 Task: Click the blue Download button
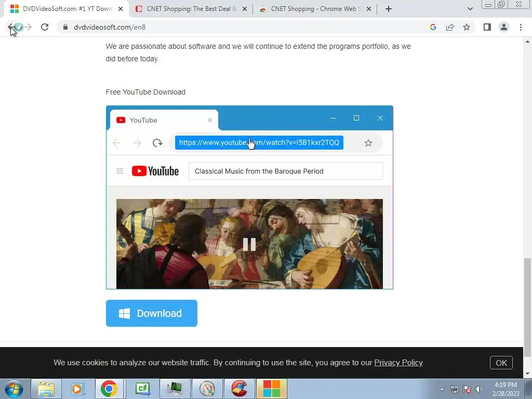[x=152, y=313]
